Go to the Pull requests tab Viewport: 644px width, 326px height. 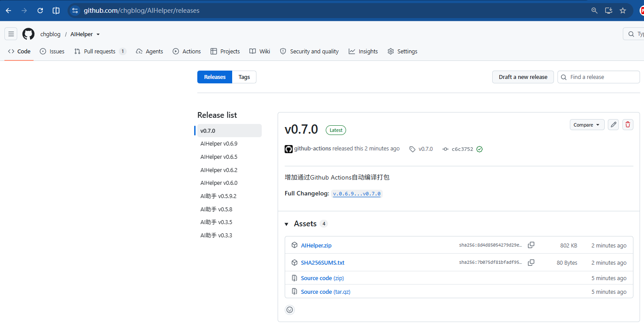pyautogui.click(x=100, y=52)
